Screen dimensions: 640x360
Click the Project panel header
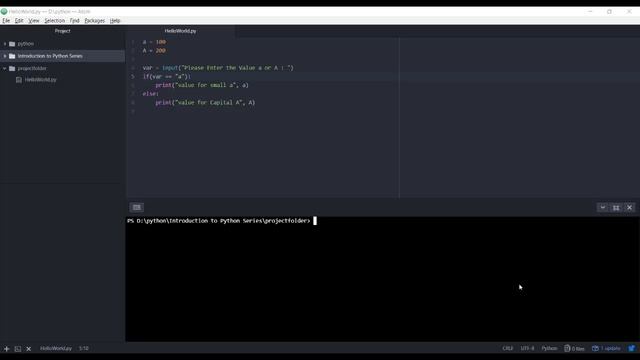click(x=62, y=31)
